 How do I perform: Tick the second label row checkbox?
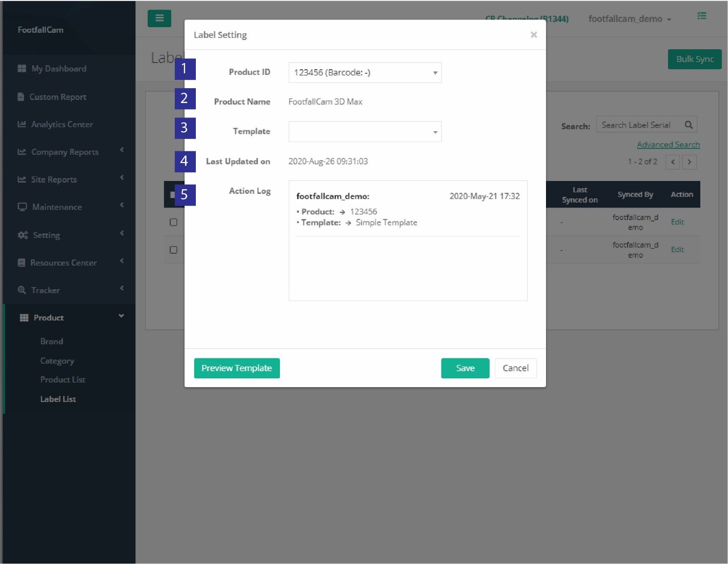tap(173, 250)
